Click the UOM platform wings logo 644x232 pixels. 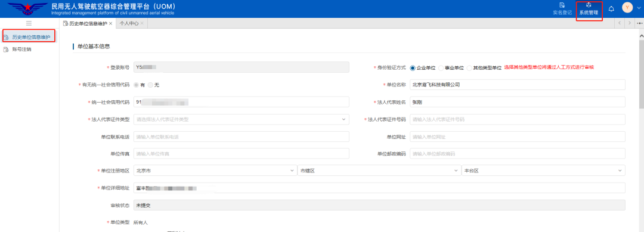coord(27,8)
